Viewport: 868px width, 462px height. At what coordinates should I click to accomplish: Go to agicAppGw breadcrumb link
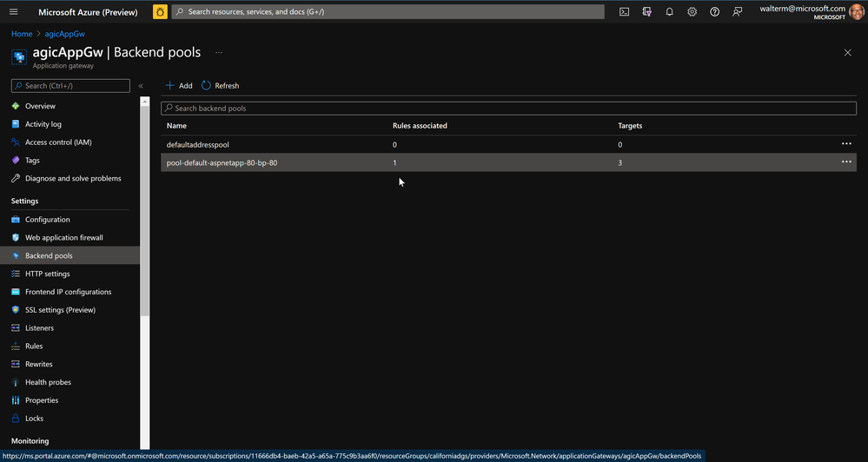coord(65,34)
